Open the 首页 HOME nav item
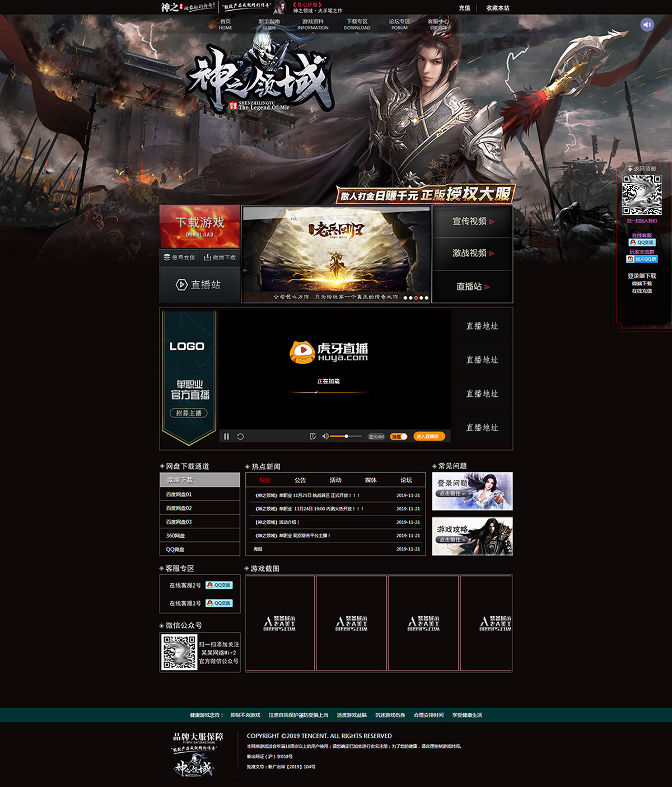The image size is (672, 787). [226, 24]
